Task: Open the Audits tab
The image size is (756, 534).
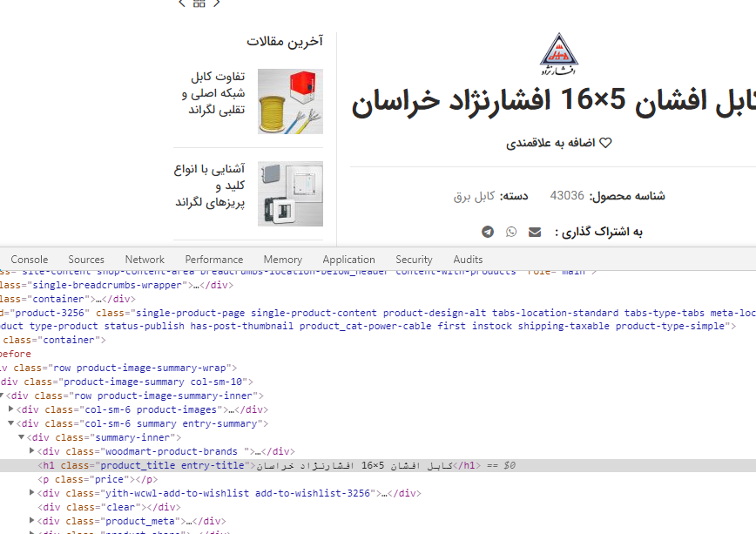Action: pos(468,260)
